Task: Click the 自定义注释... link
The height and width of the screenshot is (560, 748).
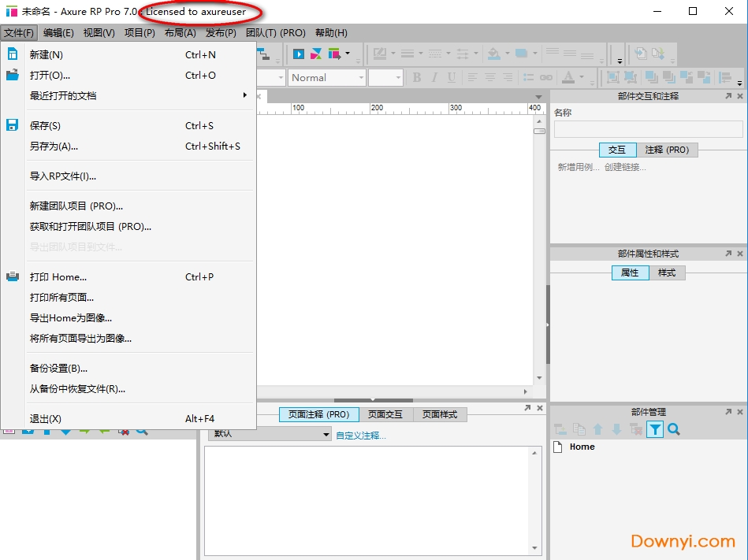Action: [x=361, y=436]
